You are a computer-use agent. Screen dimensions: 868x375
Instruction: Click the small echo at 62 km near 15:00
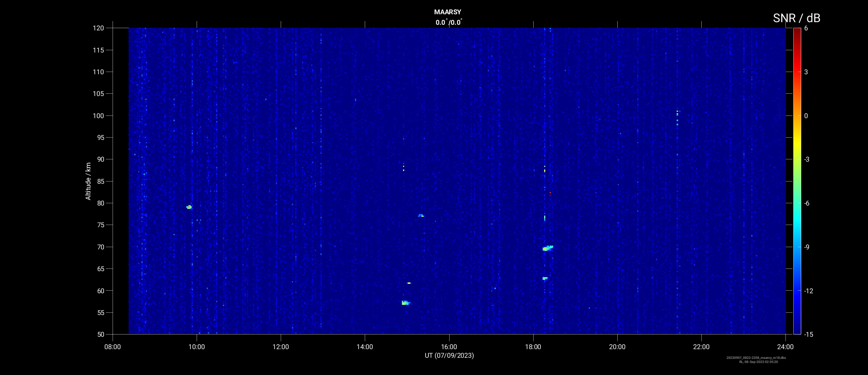pyautogui.click(x=409, y=283)
